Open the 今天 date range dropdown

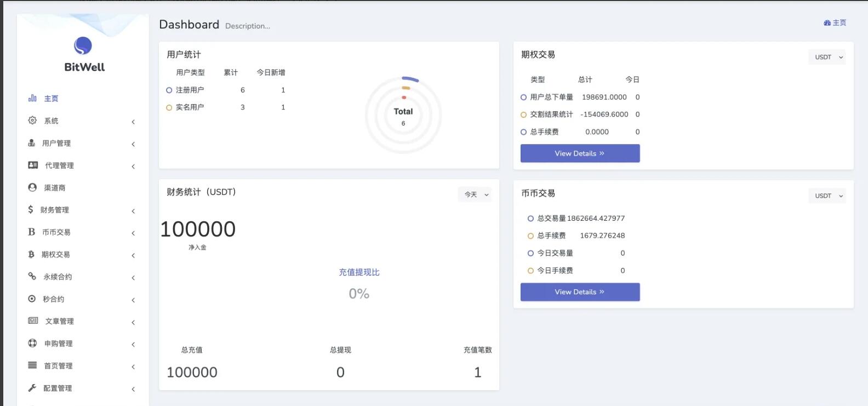click(x=475, y=195)
